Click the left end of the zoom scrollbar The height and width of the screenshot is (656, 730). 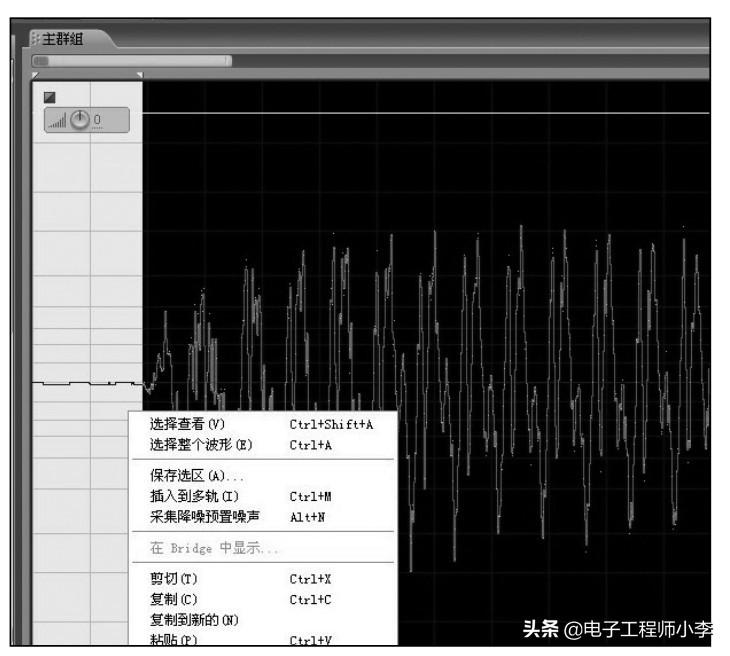coord(41,61)
